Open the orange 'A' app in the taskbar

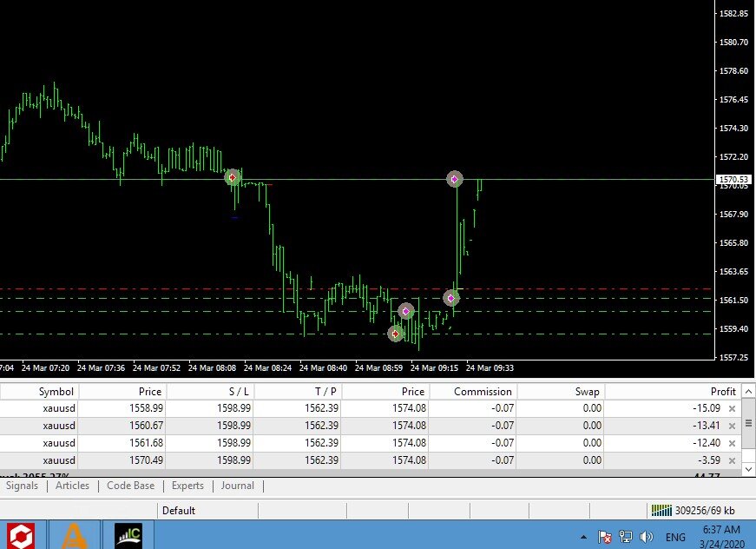pyautogui.click(x=73, y=535)
